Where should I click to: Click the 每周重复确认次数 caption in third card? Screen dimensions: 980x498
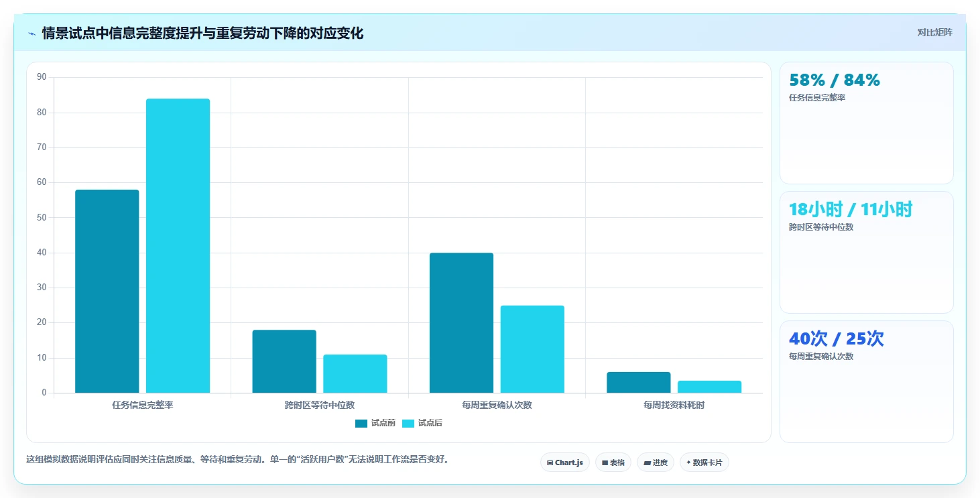click(821, 357)
